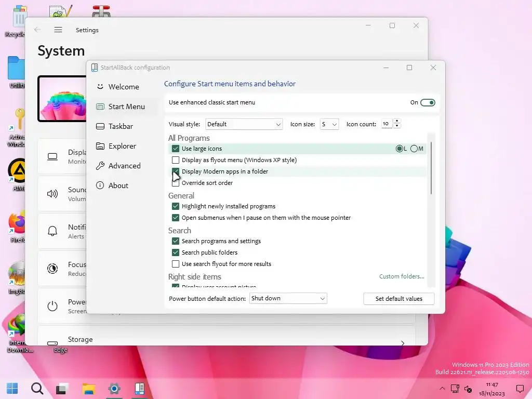532x399 pixels.
Task: Click the smiley Welcome icon
Action: pos(100,87)
